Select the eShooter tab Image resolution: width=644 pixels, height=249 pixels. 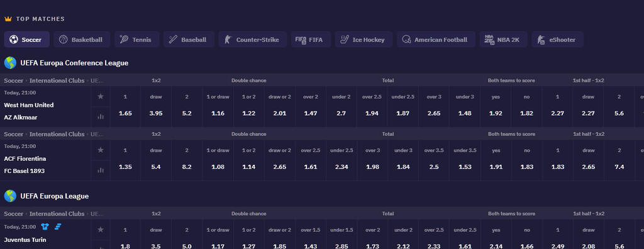[x=557, y=40]
